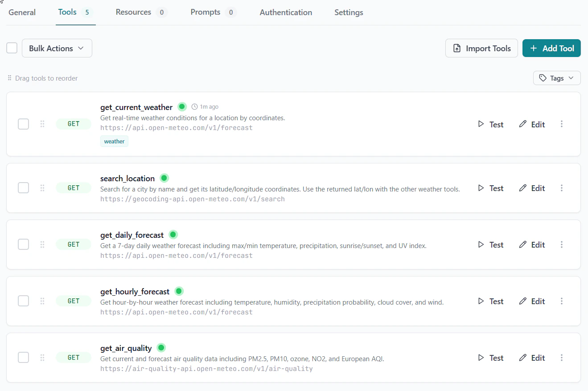The image size is (588, 391).
Task: Test the get_air_quality tool
Action: click(x=490, y=358)
